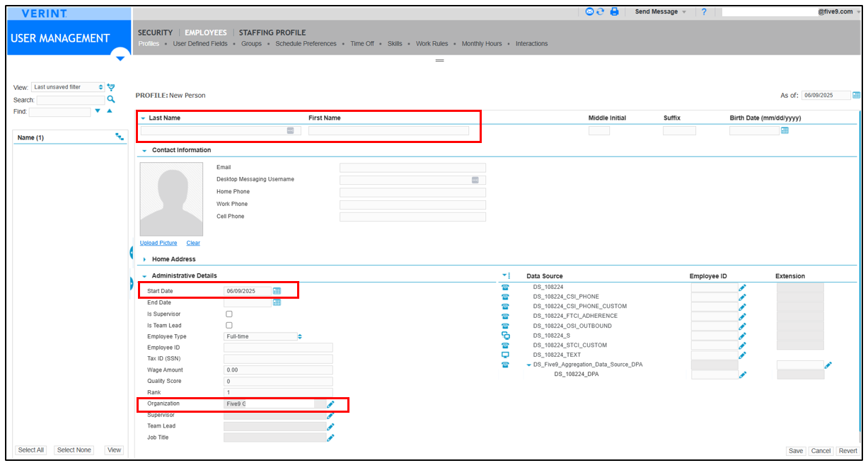
Task: Click the Email input field
Action: [x=412, y=168]
